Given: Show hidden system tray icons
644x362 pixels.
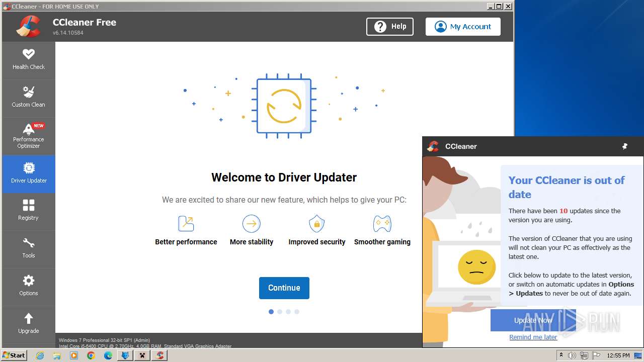Looking at the screenshot, I should pyautogui.click(x=561, y=355).
